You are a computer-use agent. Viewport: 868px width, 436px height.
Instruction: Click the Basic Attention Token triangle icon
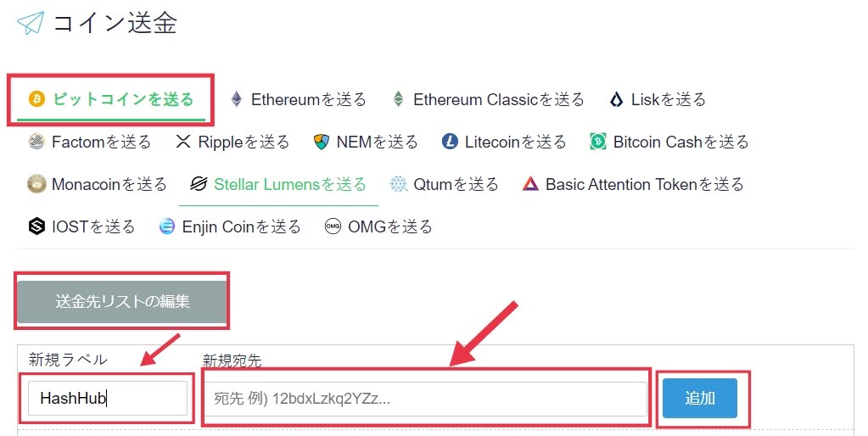click(x=530, y=184)
